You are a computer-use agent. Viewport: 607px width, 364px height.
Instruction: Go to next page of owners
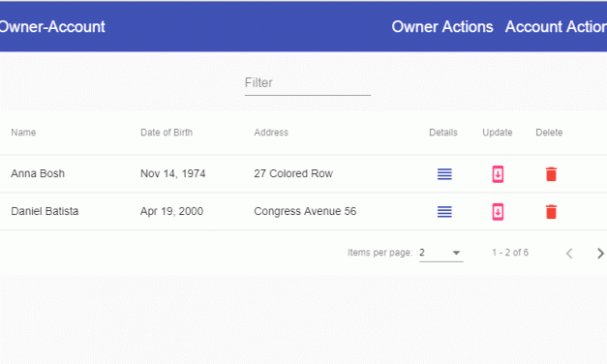point(600,254)
